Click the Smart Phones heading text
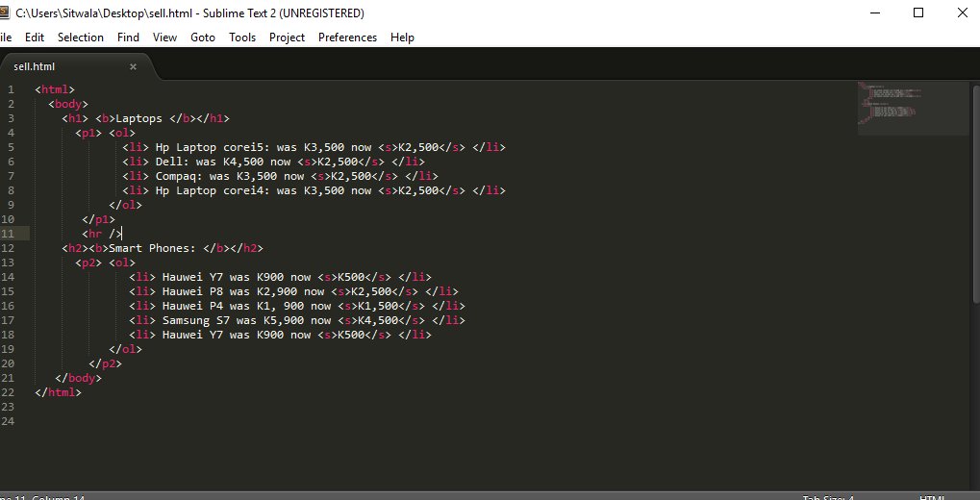 click(x=153, y=248)
